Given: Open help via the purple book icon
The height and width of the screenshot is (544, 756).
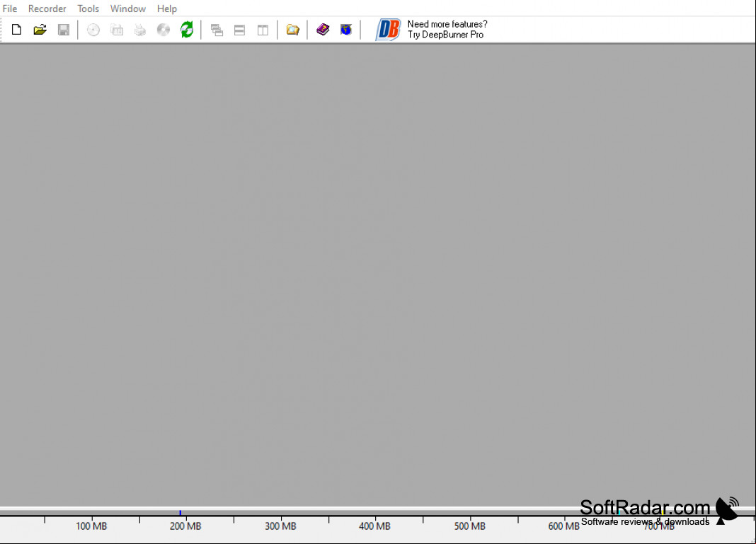Looking at the screenshot, I should coord(323,30).
